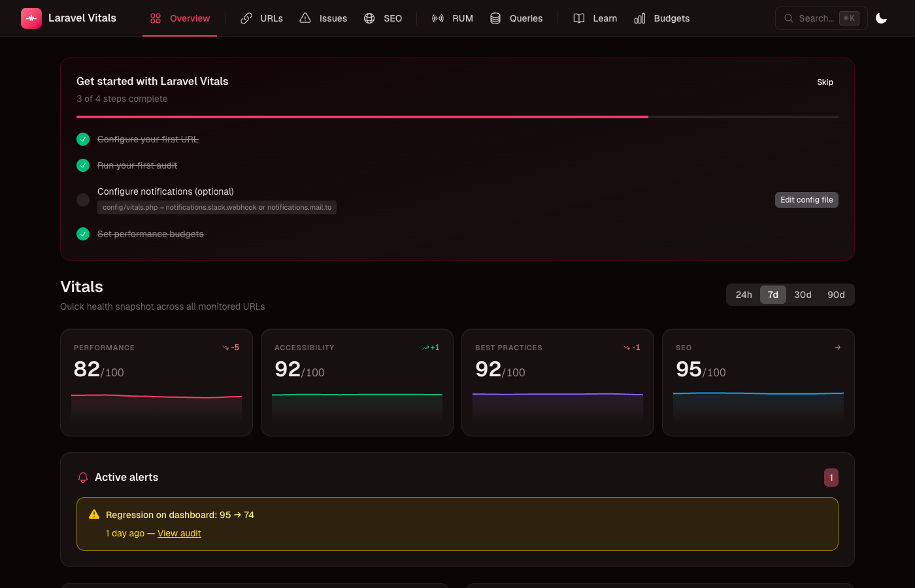This screenshot has height=588, width=915.
Task: Click the SEO globe icon
Action: pos(369,18)
